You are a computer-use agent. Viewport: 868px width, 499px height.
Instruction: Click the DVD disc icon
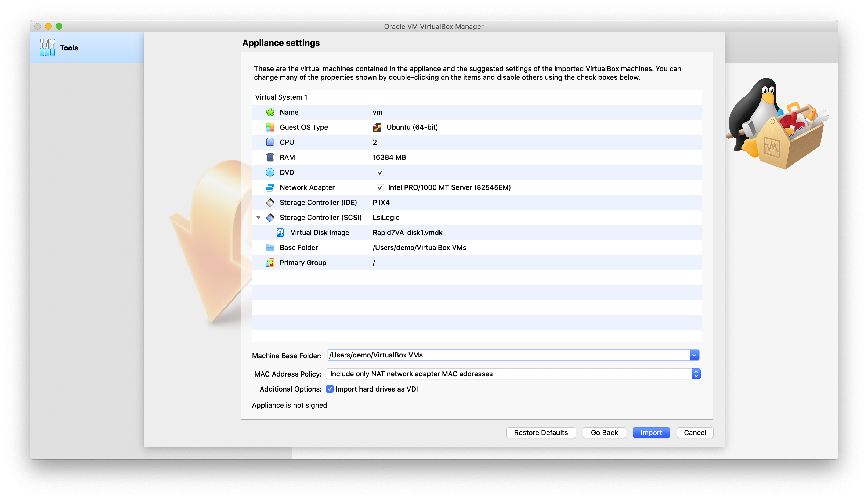coord(270,172)
